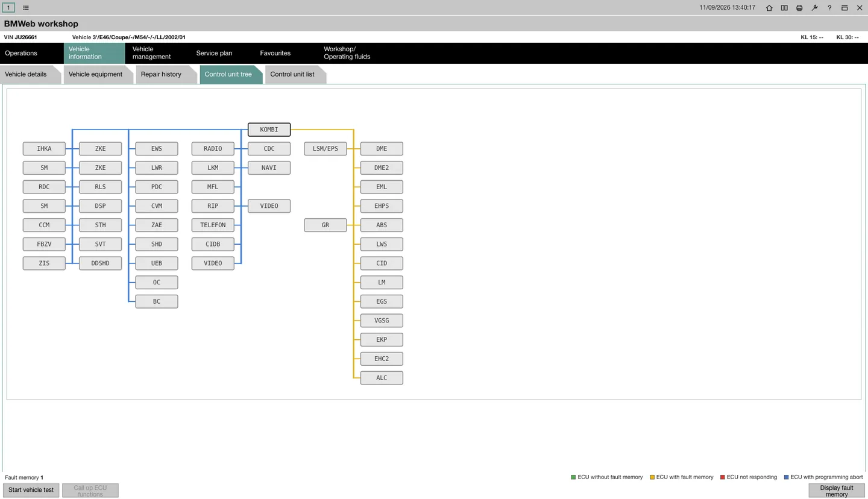Select the BC control unit
Image resolution: width=868 pixels, height=499 pixels.
pos(157,301)
